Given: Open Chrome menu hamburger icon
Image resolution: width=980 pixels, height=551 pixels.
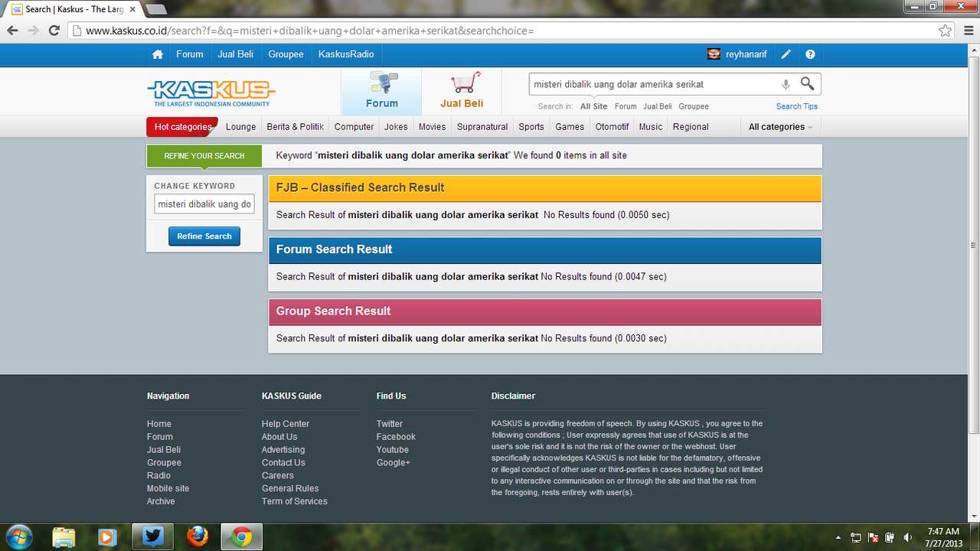Looking at the screenshot, I should [x=968, y=31].
